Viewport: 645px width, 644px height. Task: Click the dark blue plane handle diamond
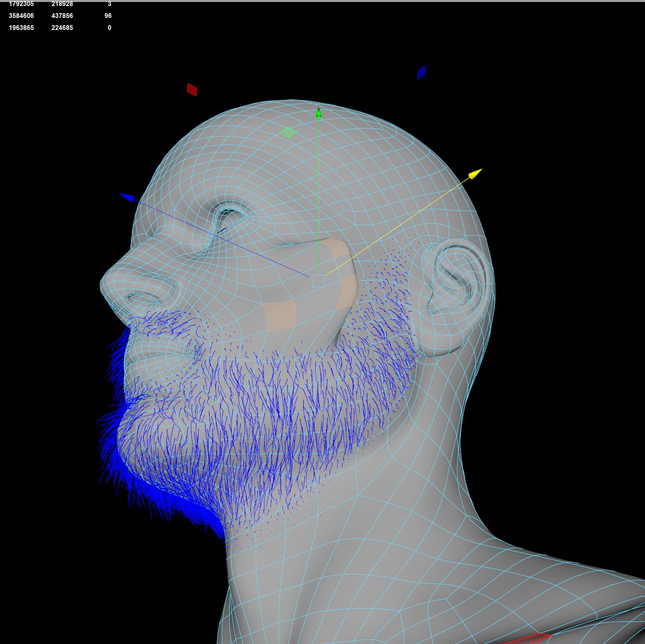pos(421,73)
